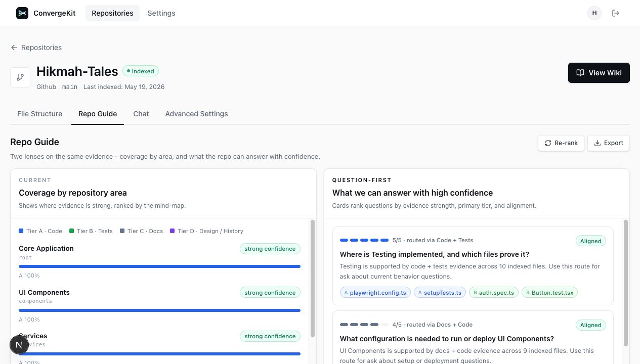Viewport: 640px width, 364px height.
Task: Open the Settings nav item
Action: tap(161, 13)
